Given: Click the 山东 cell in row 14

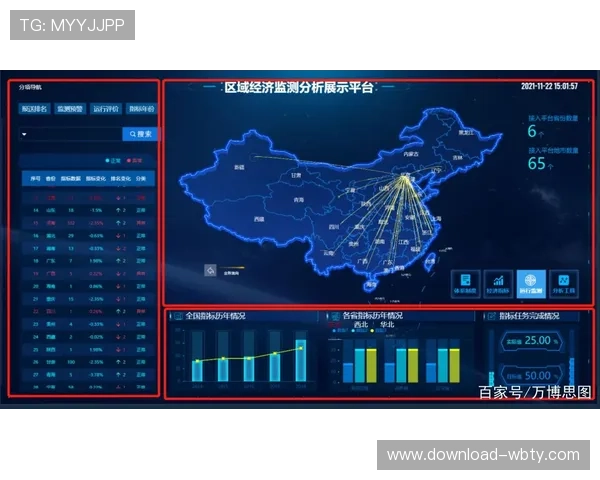Looking at the screenshot, I should pyautogui.click(x=51, y=211).
